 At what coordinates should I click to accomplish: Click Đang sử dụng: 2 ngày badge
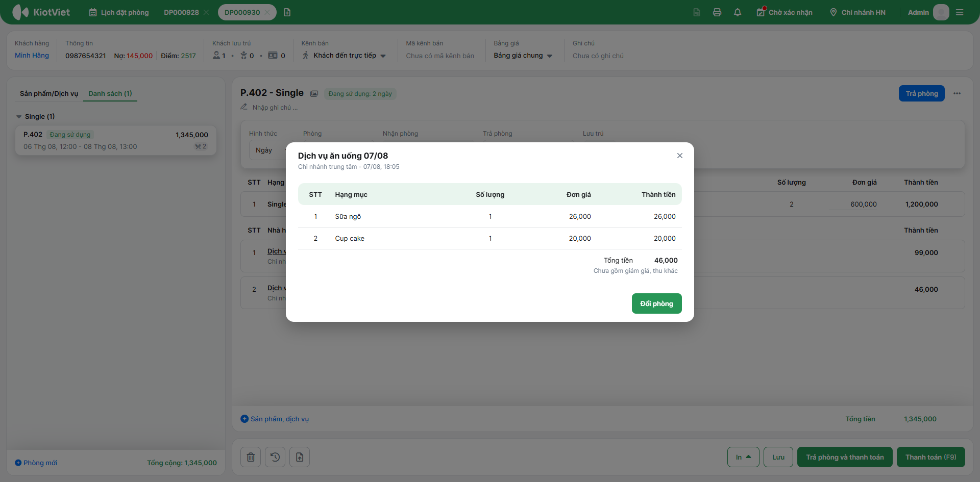360,94
